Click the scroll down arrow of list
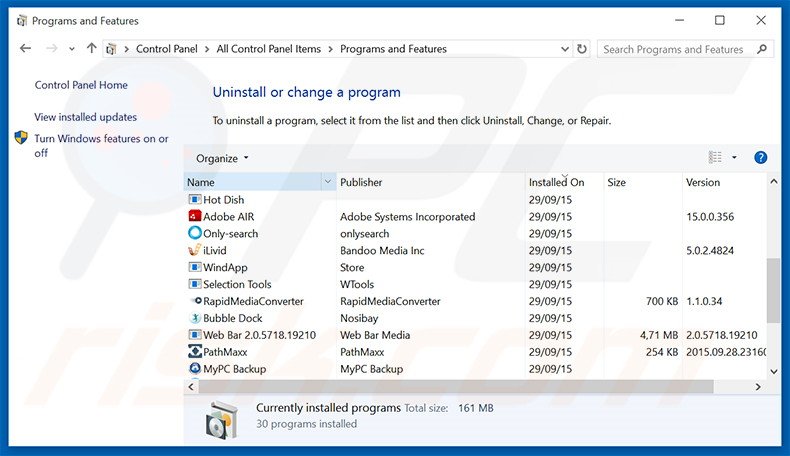This screenshot has width=790, height=456. point(774,371)
